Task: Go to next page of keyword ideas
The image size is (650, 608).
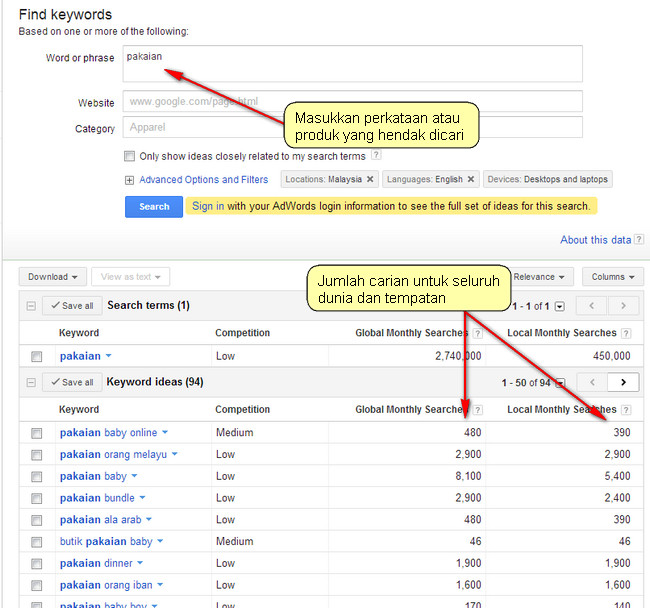Action: [x=623, y=382]
